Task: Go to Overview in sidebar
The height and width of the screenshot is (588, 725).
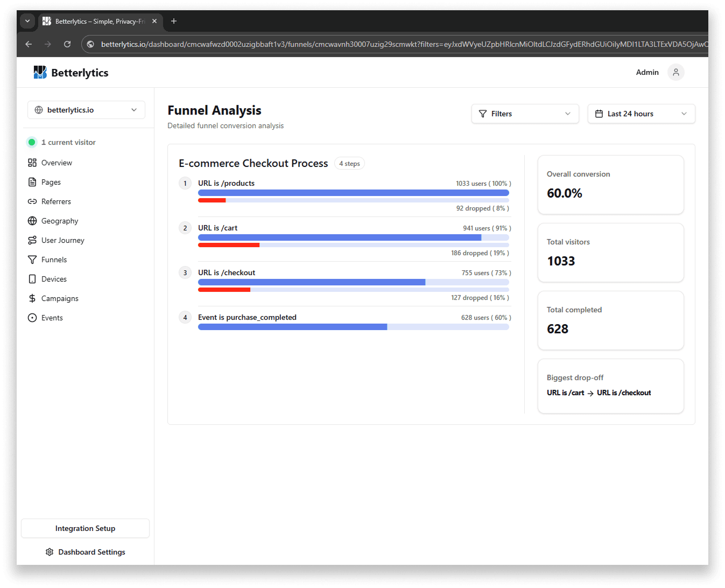Action: pyautogui.click(x=57, y=163)
